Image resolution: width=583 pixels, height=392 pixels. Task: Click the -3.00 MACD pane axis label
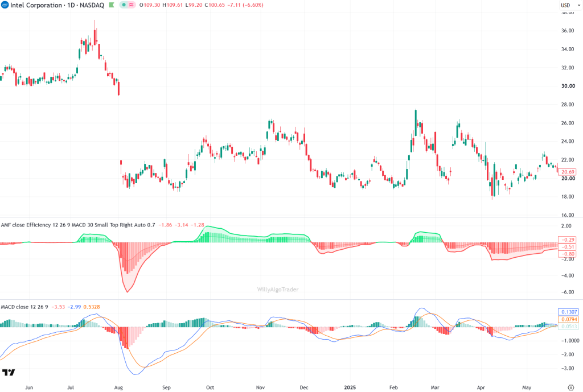pos(568,369)
